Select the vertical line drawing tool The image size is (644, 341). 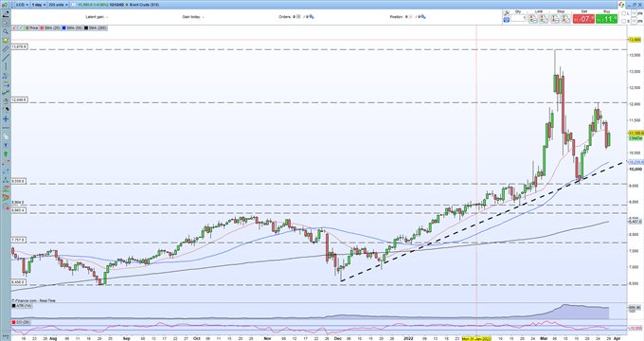[6, 67]
